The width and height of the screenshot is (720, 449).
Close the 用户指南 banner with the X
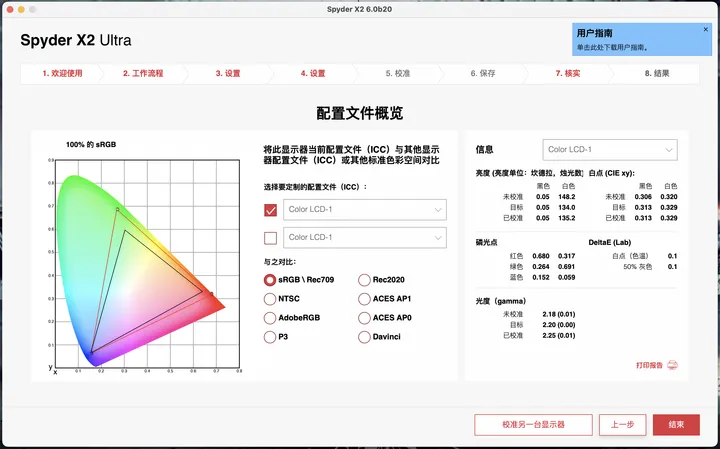(706, 29)
